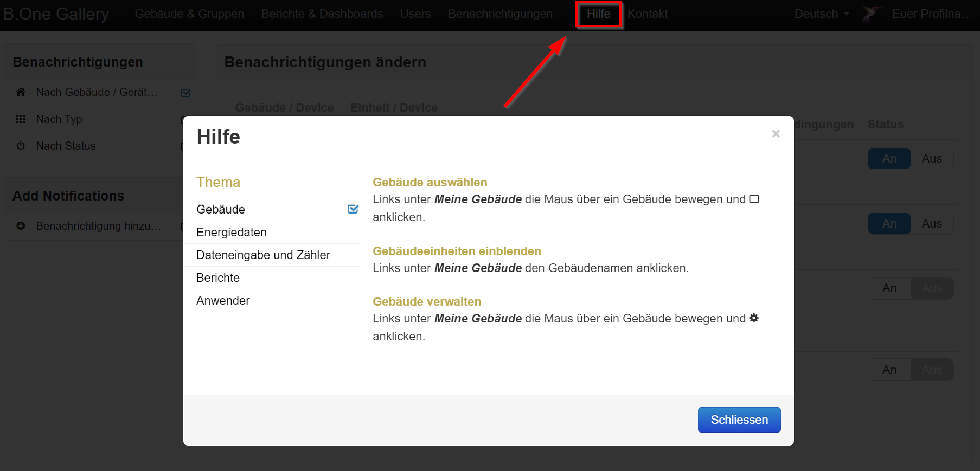Click the Status column header
The width and height of the screenshot is (980, 471).
(x=885, y=124)
